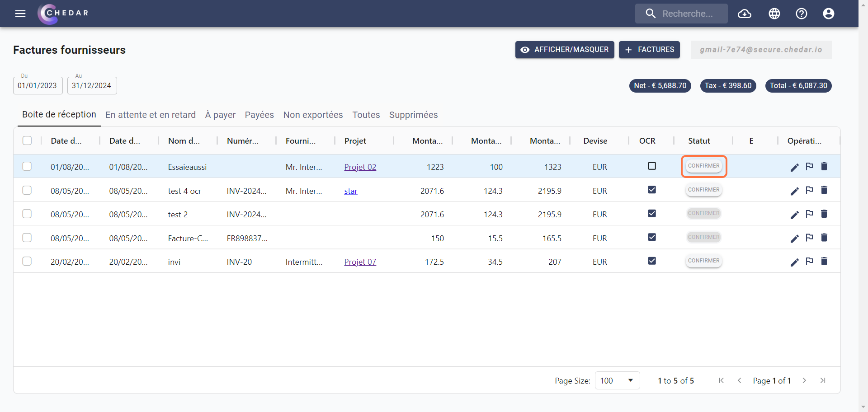
Task: Toggle OCR checkbox for test 4 ocr
Action: pyautogui.click(x=652, y=190)
